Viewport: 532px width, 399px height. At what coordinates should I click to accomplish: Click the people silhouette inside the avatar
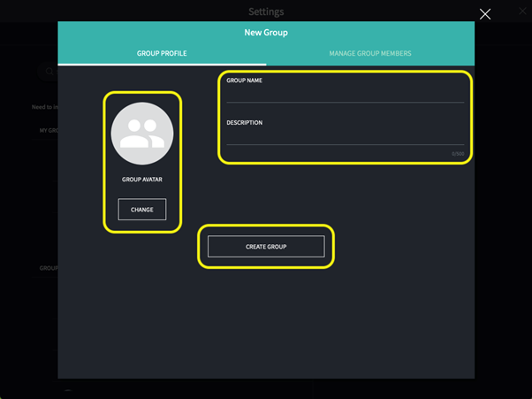pos(141,134)
